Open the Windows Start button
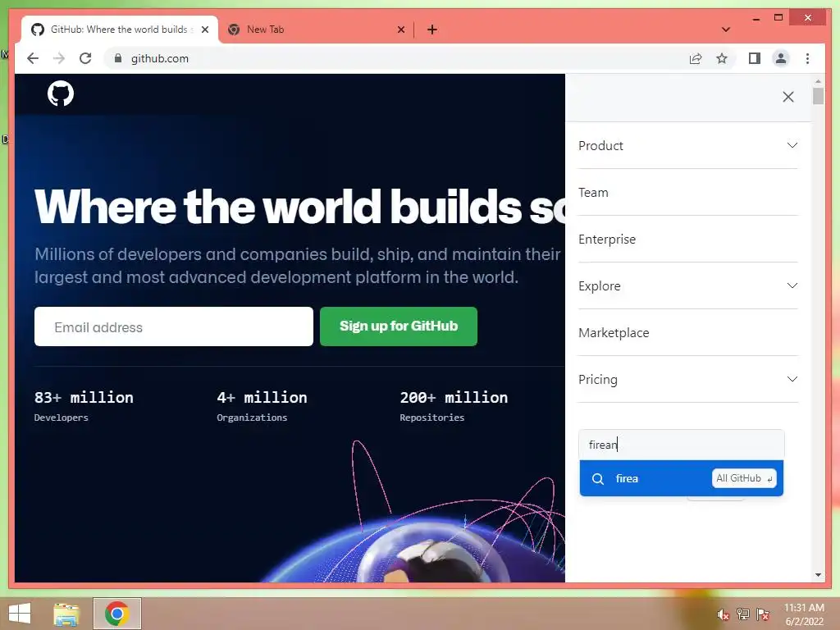Image resolution: width=840 pixels, height=630 pixels. pyautogui.click(x=20, y=614)
